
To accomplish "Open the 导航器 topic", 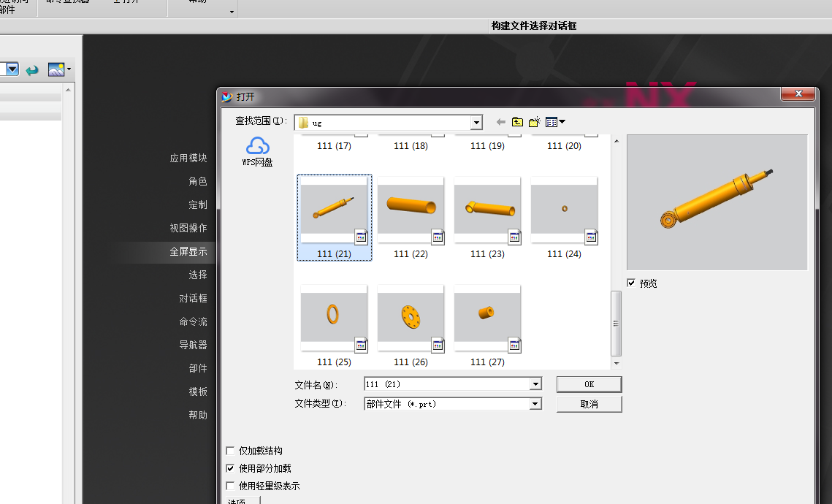I will click(x=193, y=345).
